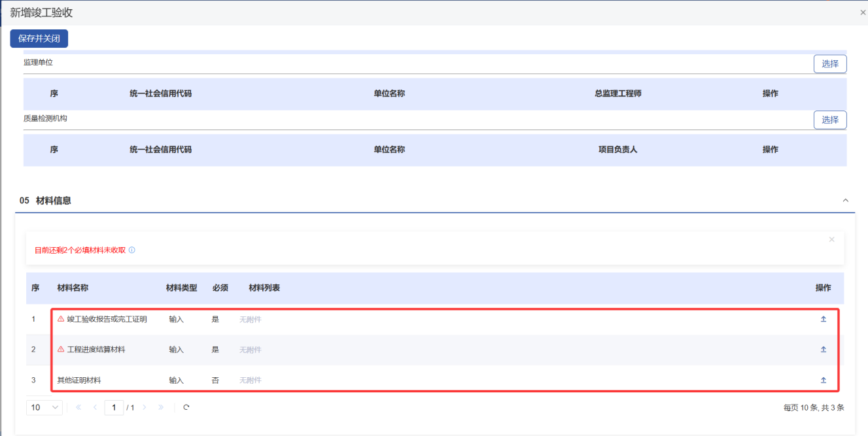The width and height of the screenshot is (868, 436).
Task: Jump to first page of materials
Action: coord(78,407)
